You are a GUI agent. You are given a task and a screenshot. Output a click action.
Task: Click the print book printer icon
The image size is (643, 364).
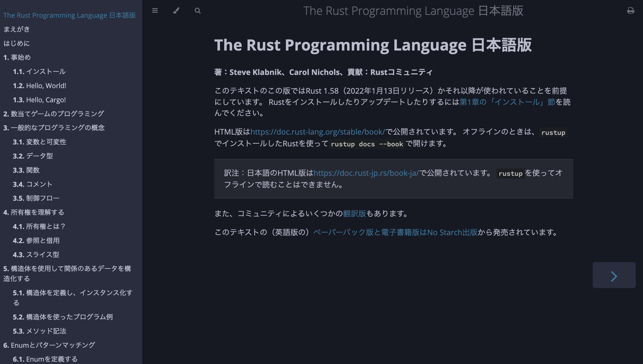coord(630,11)
